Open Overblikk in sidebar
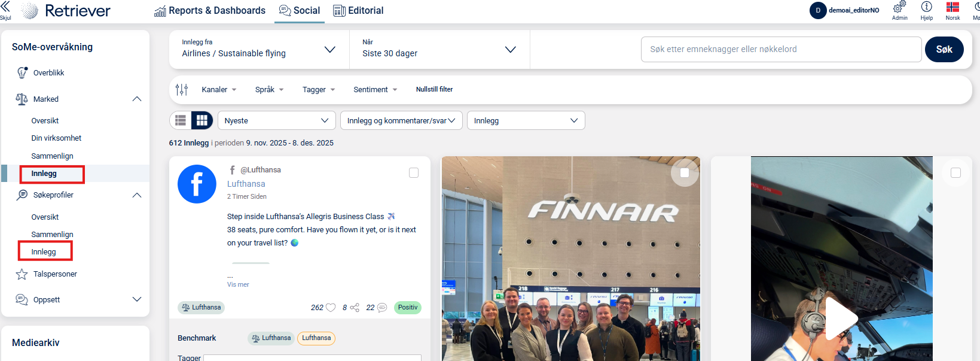 coord(48,73)
